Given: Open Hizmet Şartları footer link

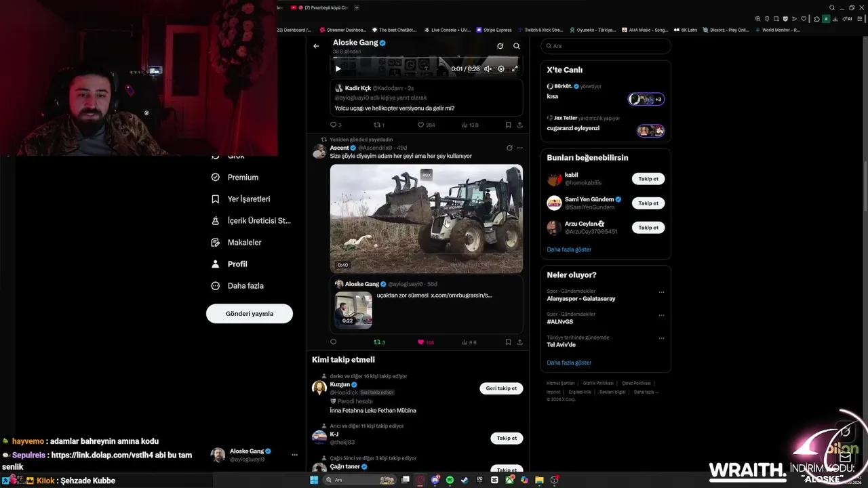Looking at the screenshot, I should point(561,383).
